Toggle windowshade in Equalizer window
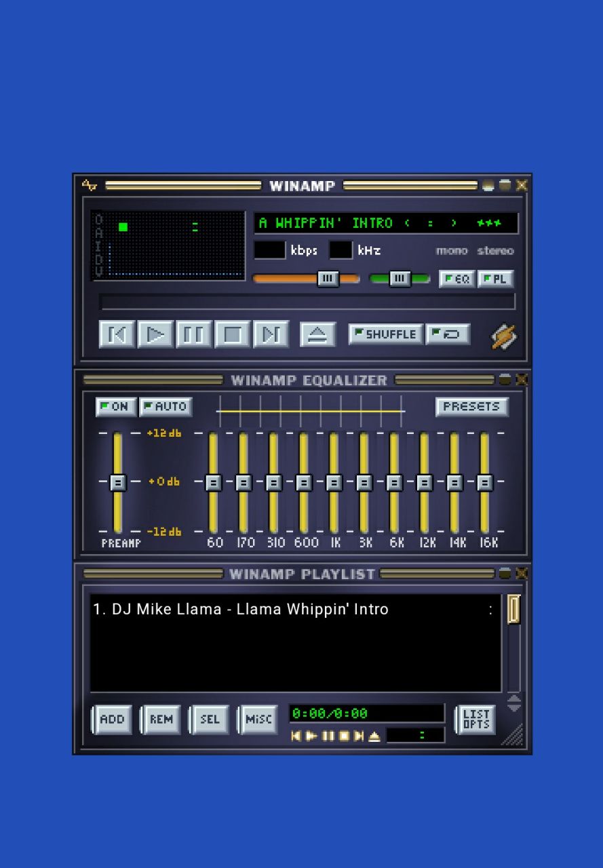Image resolution: width=603 pixels, height=868 pixels. coord(505,380)
